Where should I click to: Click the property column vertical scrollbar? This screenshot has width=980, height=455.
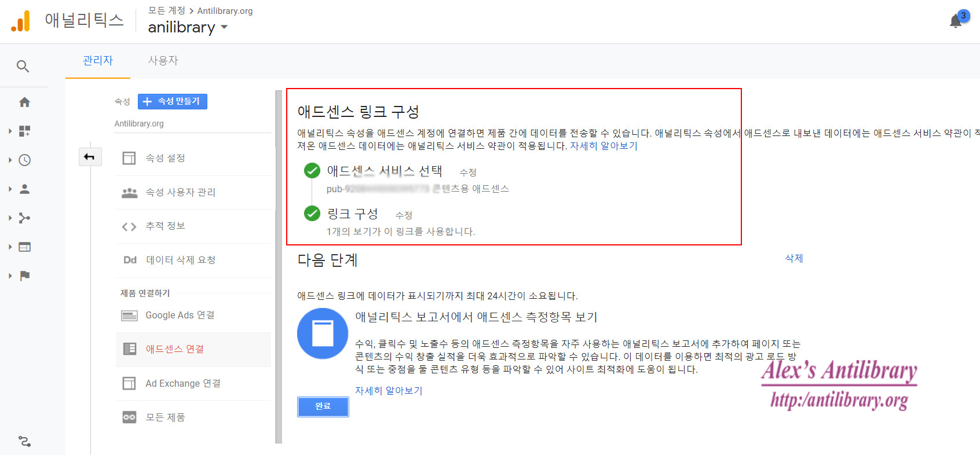[279, 266]
